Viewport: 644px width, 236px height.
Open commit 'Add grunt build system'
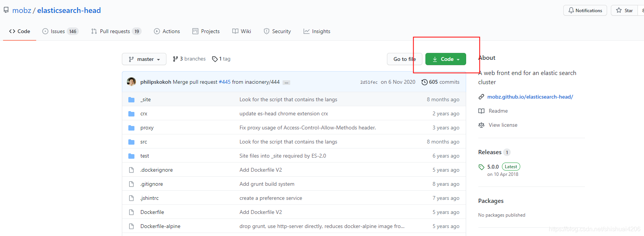pos(267,184)
